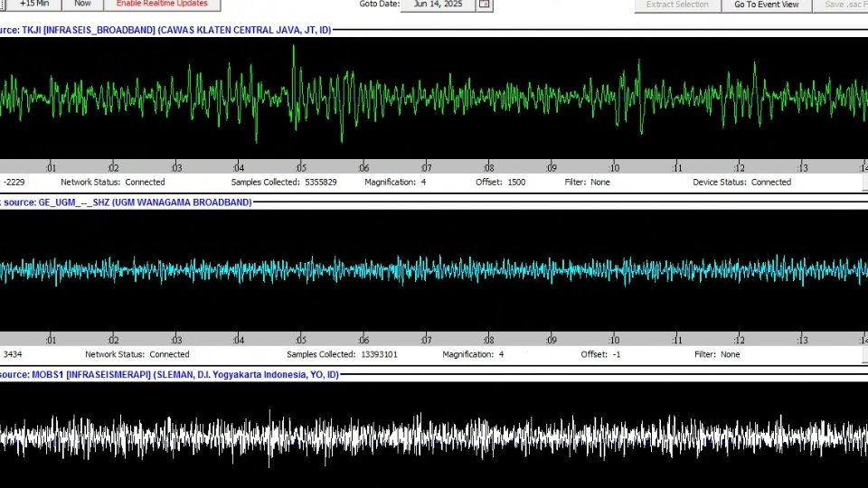868x488 pixels.
Task: Click the +15 Min button
Action: tap(34, 4)
